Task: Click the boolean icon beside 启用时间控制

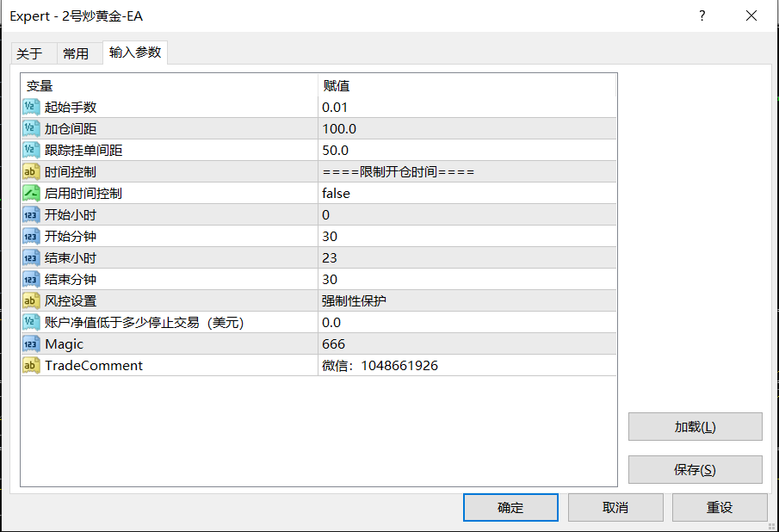Action: pos(31,194)
